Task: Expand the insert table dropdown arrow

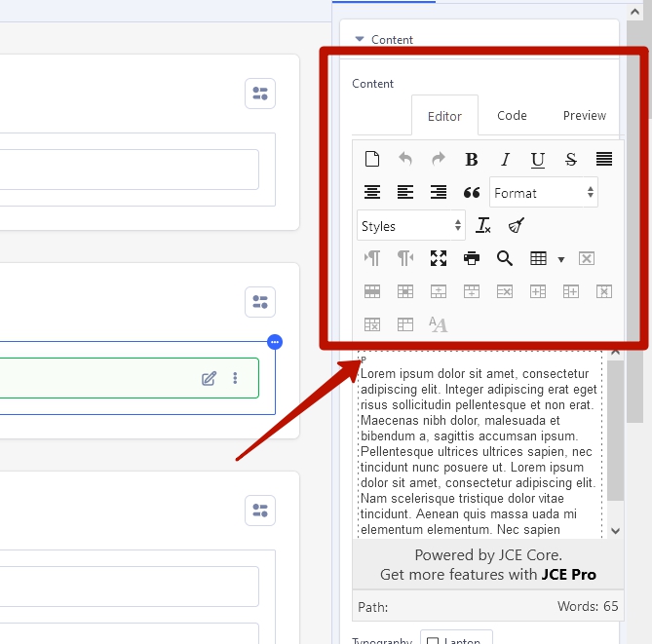Action: [x=561, y=259]
